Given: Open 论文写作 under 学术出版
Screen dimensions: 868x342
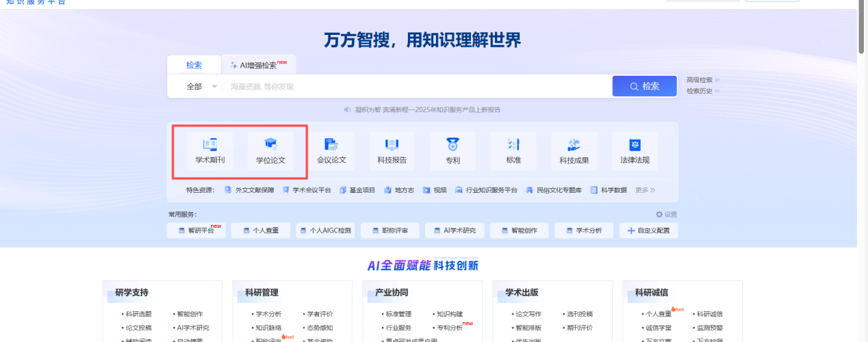Looking at the screenshot, I should coord(528,314).
